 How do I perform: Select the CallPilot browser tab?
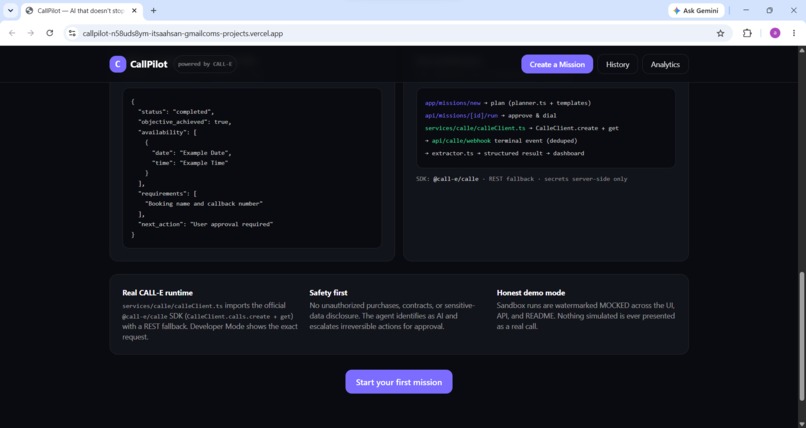pos(80,10)
